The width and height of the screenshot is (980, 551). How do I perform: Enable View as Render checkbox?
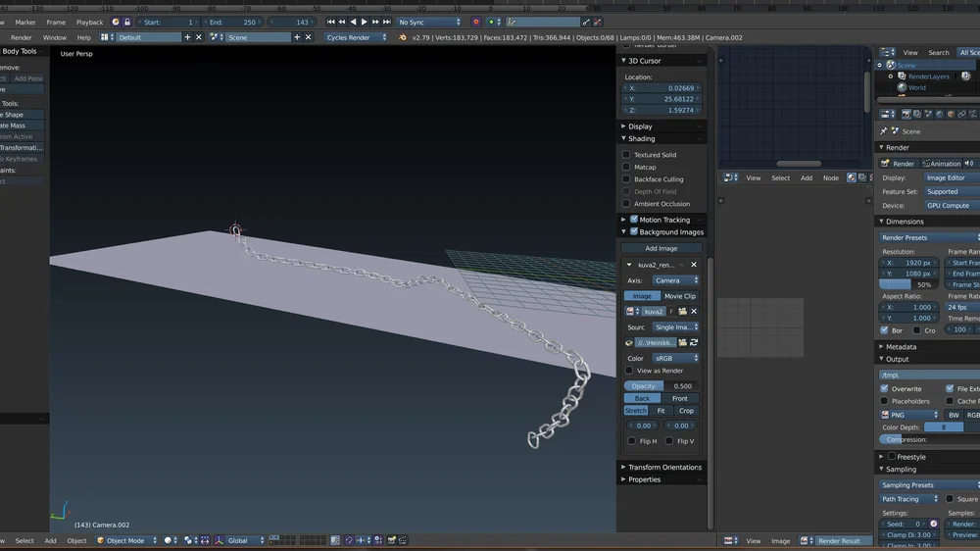point(629,371)
